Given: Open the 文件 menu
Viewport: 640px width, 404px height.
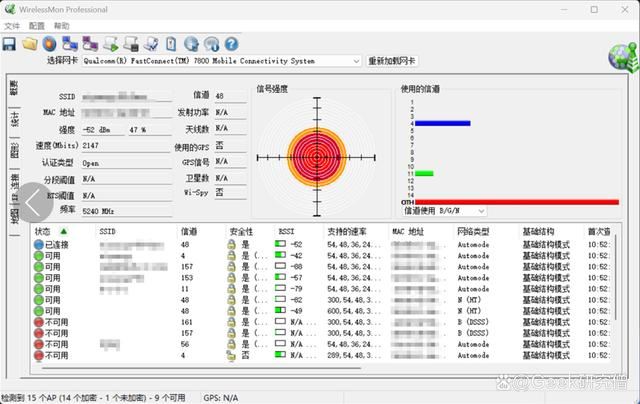Looking at the screenshot, I should click(12, 25).
